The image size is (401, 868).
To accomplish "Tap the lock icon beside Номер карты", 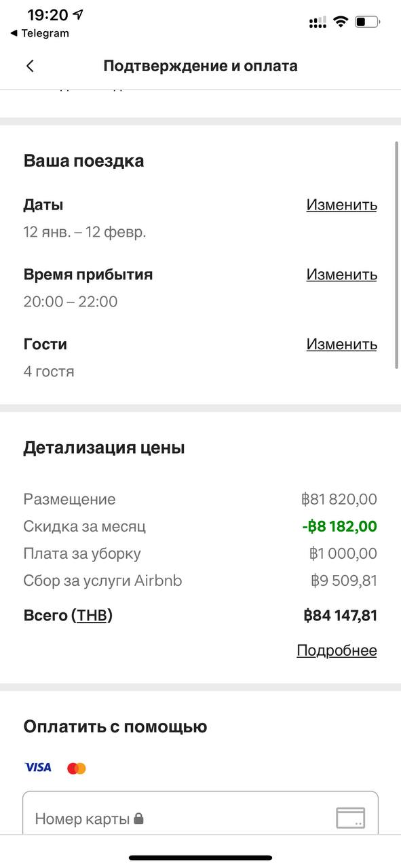I will point(139,818).
